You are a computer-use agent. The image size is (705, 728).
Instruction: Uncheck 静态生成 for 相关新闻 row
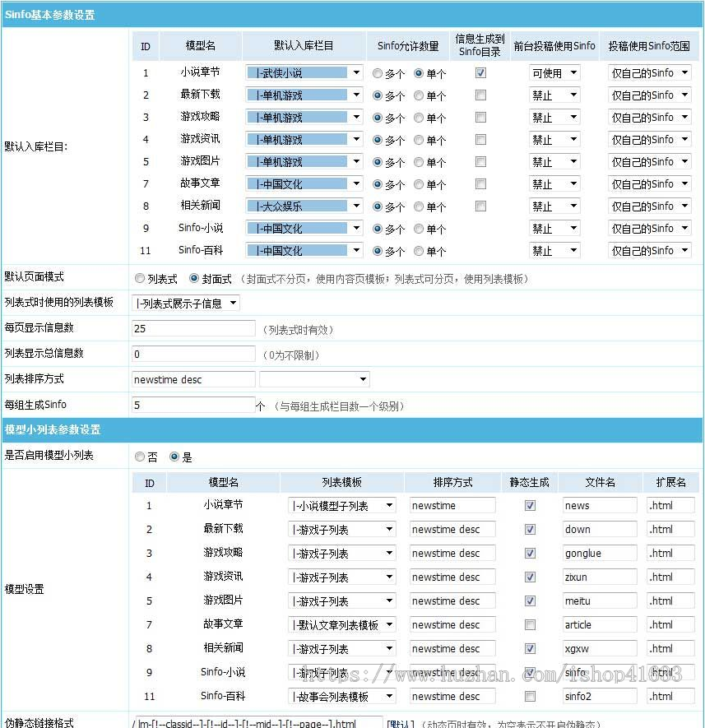point(530,648)
